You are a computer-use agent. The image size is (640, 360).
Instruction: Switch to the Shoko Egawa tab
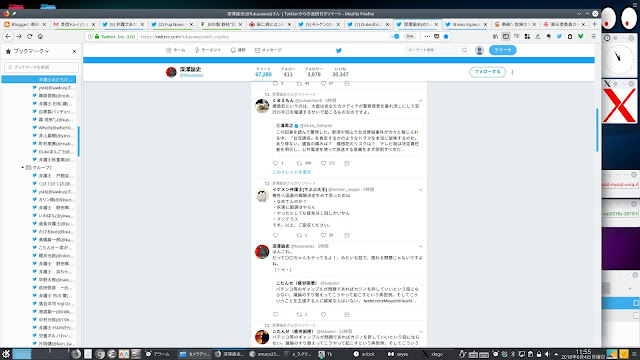coord(465,24)
